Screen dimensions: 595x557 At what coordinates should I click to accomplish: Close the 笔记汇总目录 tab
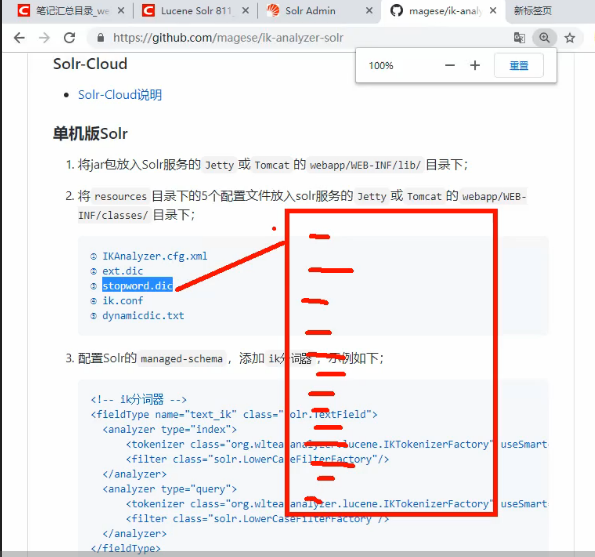tap(121, 11)
